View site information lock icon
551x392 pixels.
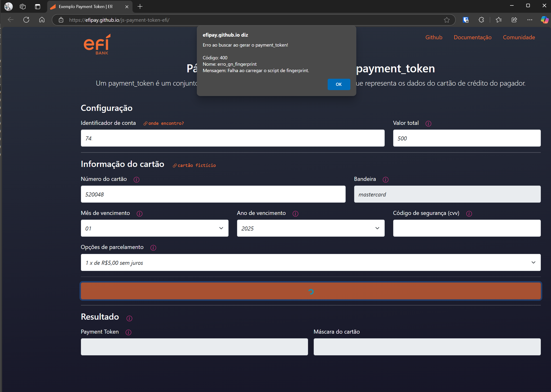pyautogui.click(x=61, y=20)
